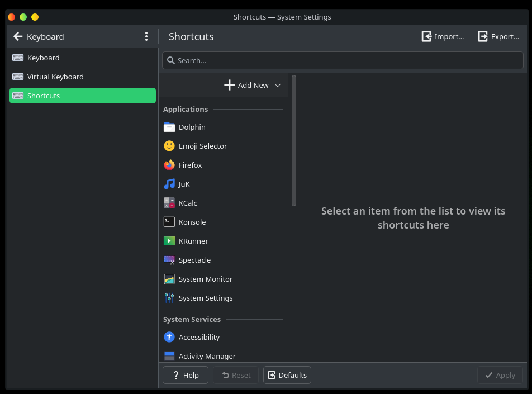Viewport: 532px width, 394px height.
Task: Click the KCalc calculator icon
Action: coord(169,203)
